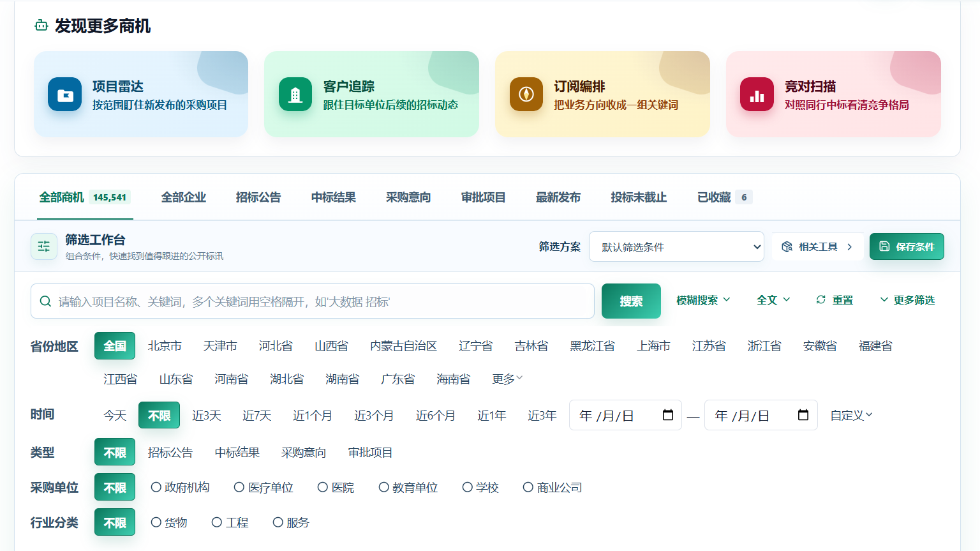Open the end date calendar picker icon
This screenshot has height=551, width=980.
(x=803, y=415)
